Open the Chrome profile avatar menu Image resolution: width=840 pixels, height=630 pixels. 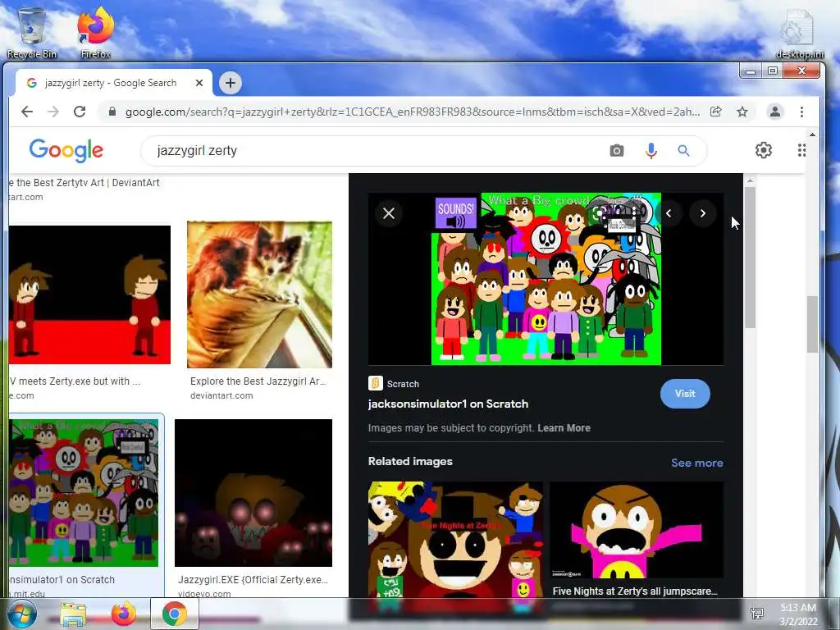[x=774, y=112]
